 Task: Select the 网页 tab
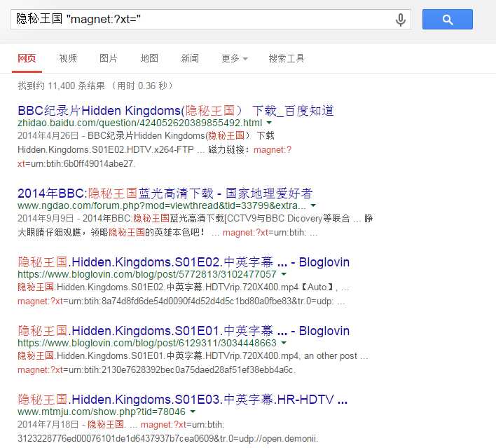(27, 58)
